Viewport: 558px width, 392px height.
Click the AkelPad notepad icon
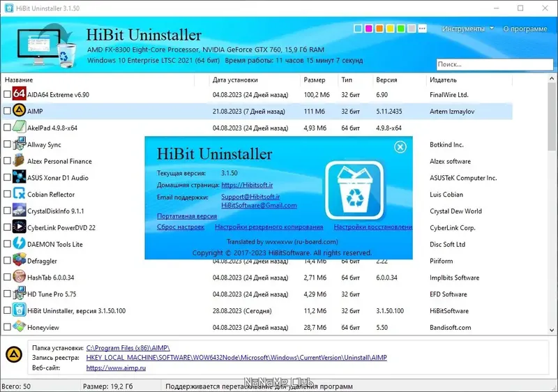pos(19,128)
